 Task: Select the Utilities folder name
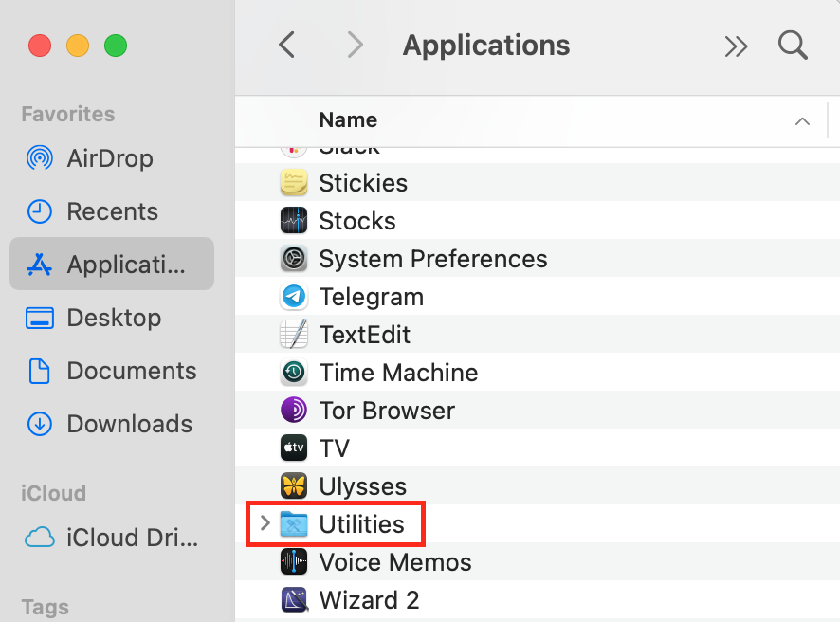point(361,524)
